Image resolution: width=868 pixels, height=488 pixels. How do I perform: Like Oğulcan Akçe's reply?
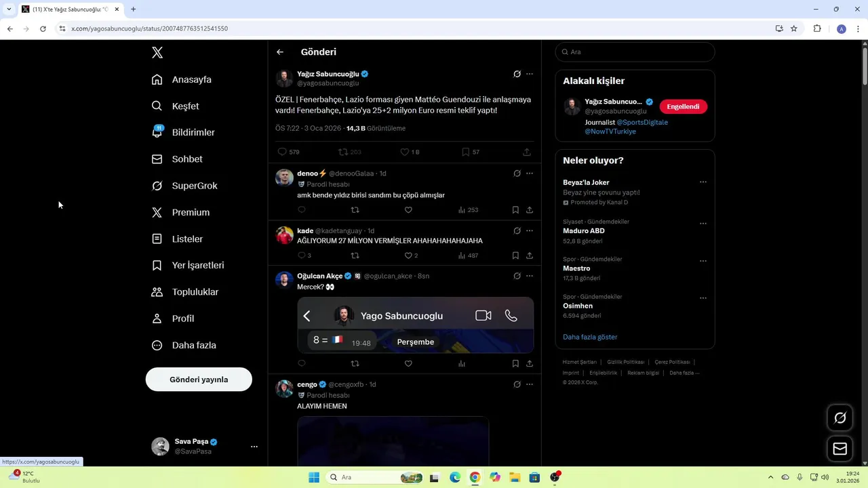(x=408, y=364)
